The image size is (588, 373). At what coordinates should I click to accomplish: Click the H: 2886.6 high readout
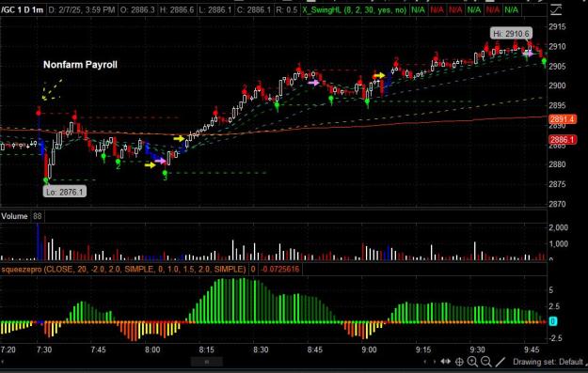[x=177, y=9]
